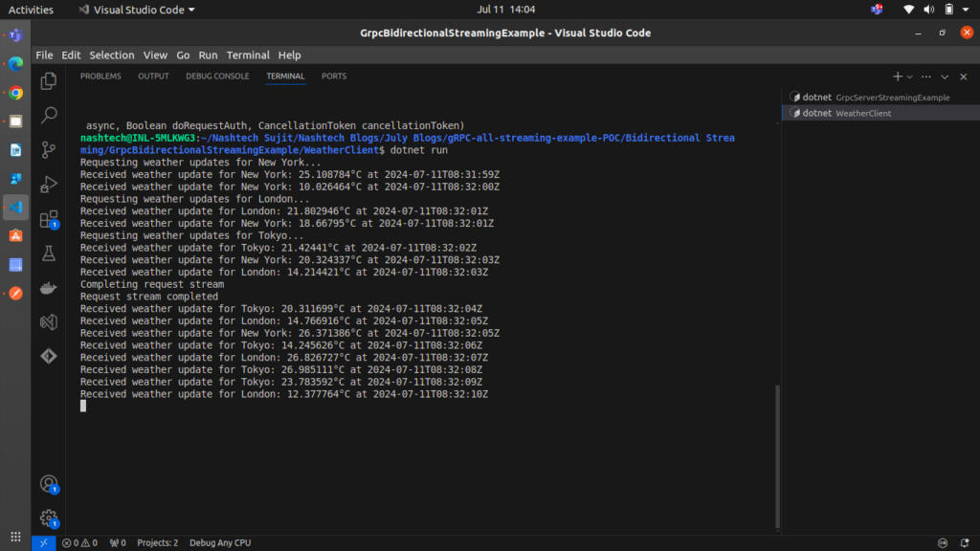Click Debug Any CPU in status bar
This screenshot has width=980, height=551.
pyautogui.click(x=220, y=543)
